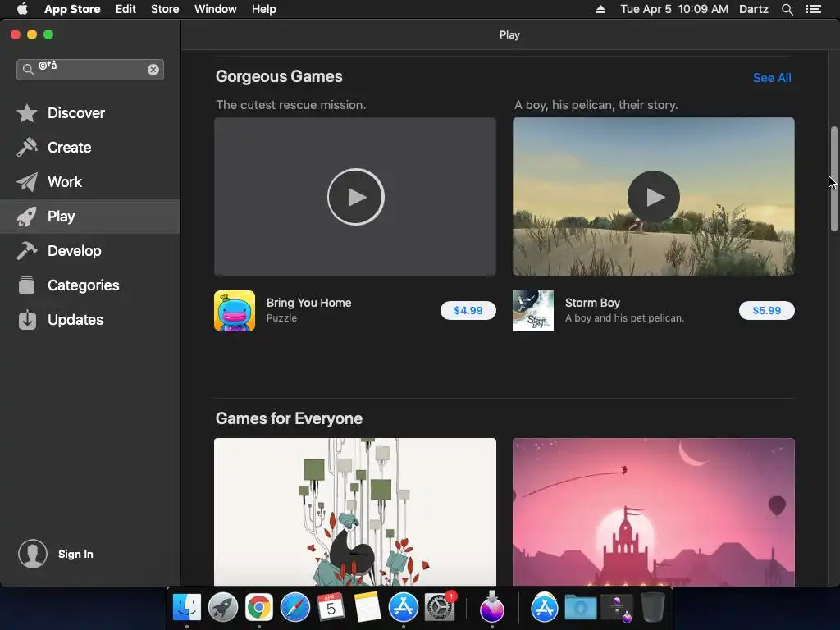Open the plant illustration game card
This screenshot has width=840, height=630.
click(355, 512)
